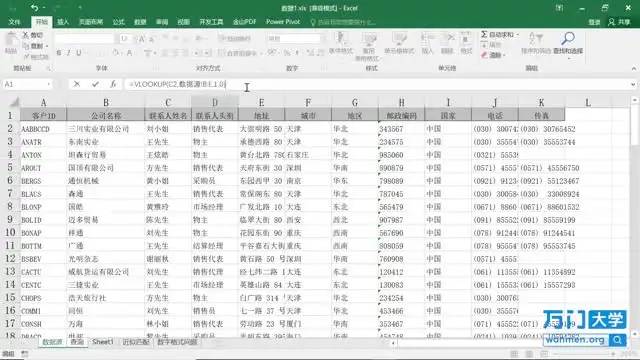640x360 pixels.
Task: Click the Find and Select magnifier icon
Action: click(568, 39)
